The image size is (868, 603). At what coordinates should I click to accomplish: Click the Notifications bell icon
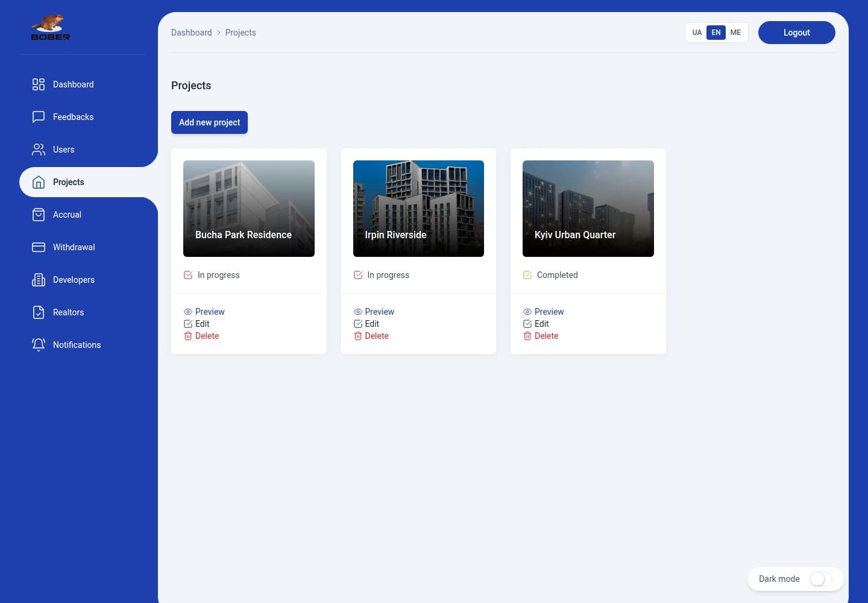point(39,345)
